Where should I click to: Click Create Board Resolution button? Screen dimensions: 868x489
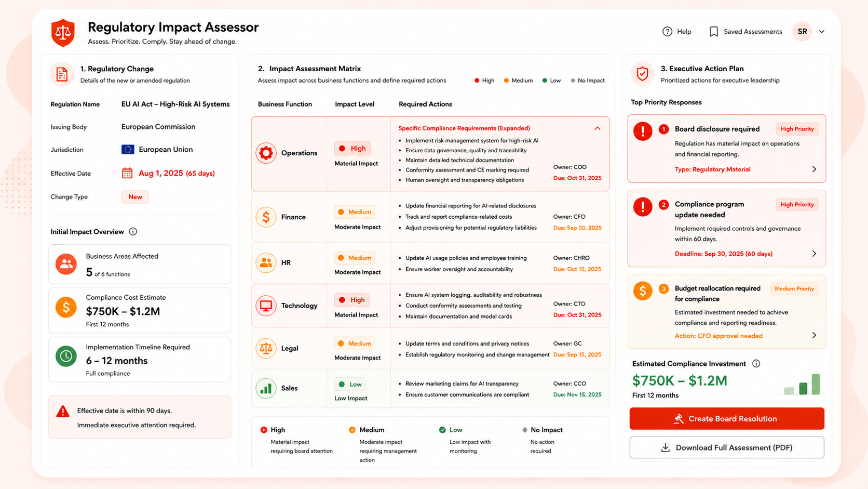tap(727, 419)
